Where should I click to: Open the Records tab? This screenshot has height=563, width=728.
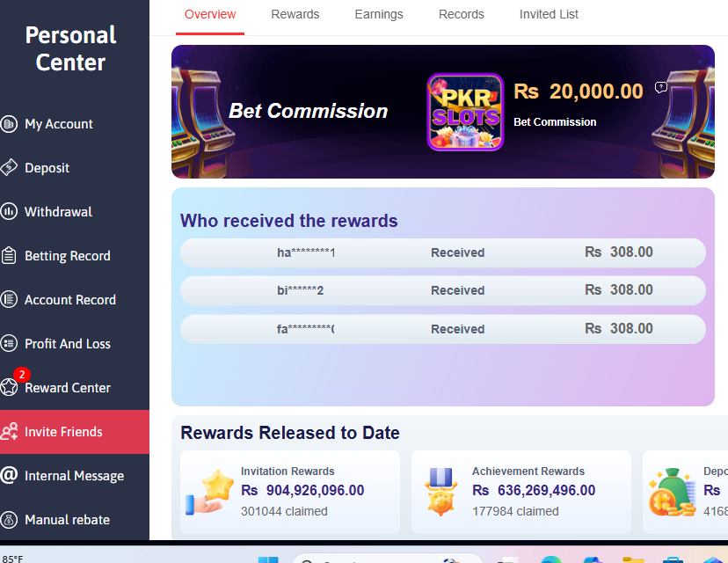tap(461, 14)
